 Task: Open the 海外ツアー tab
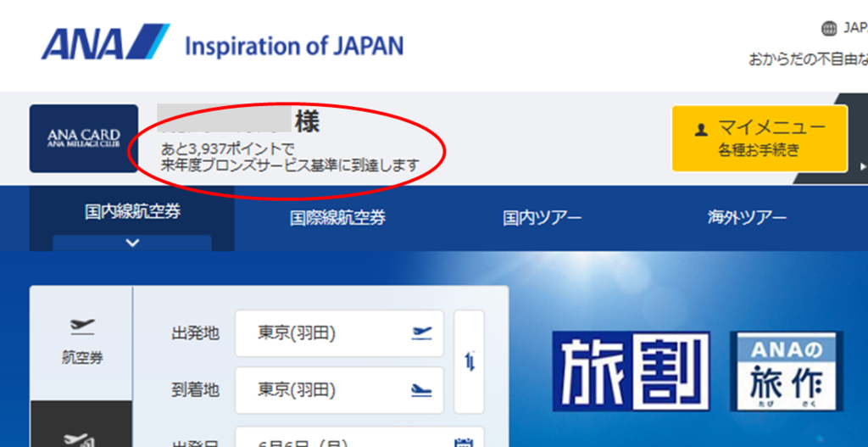(x=747, y=218)
